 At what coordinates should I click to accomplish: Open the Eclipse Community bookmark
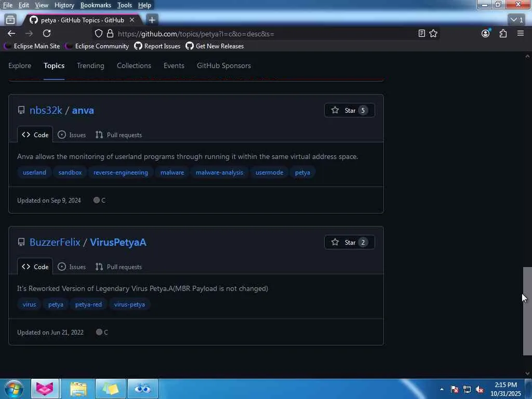point(98,46)
